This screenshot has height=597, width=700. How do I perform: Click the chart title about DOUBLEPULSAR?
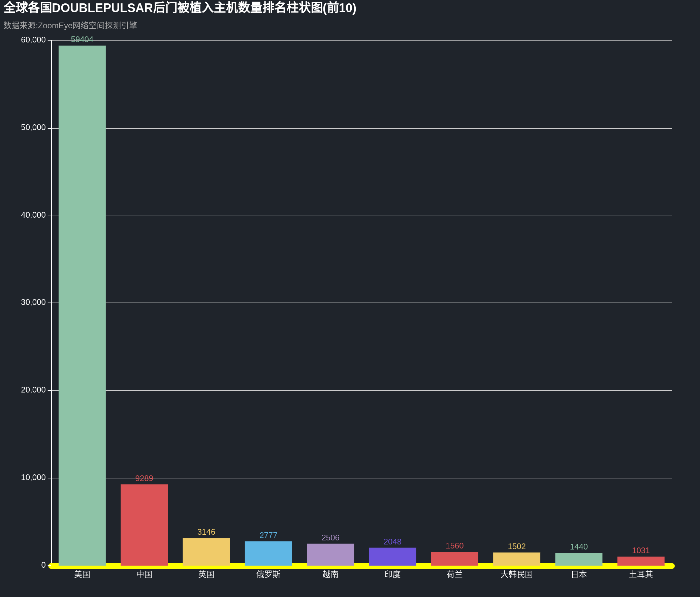click(x=180, y=8)
